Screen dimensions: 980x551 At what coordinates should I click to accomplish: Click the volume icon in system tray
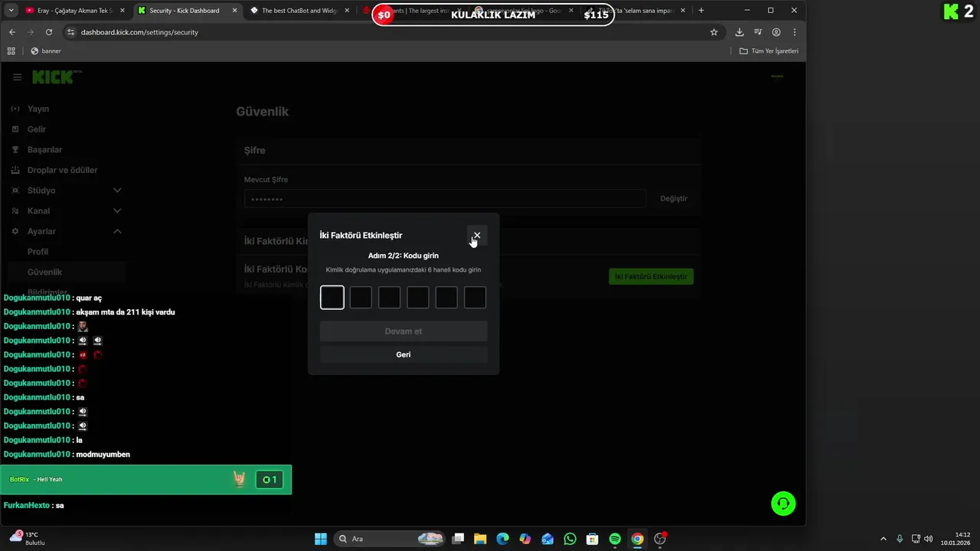[929, 539]
